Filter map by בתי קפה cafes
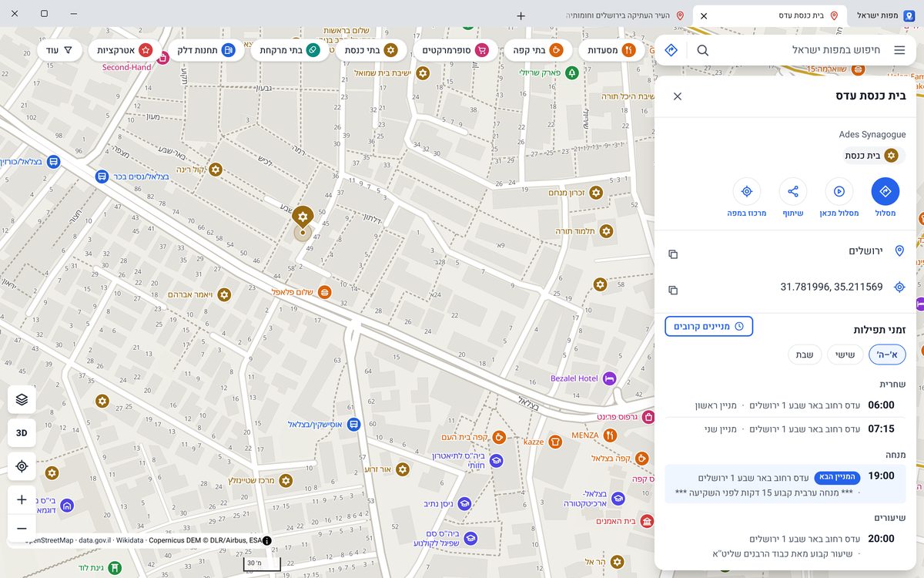The image size is (924, 578). click(538, 50)
